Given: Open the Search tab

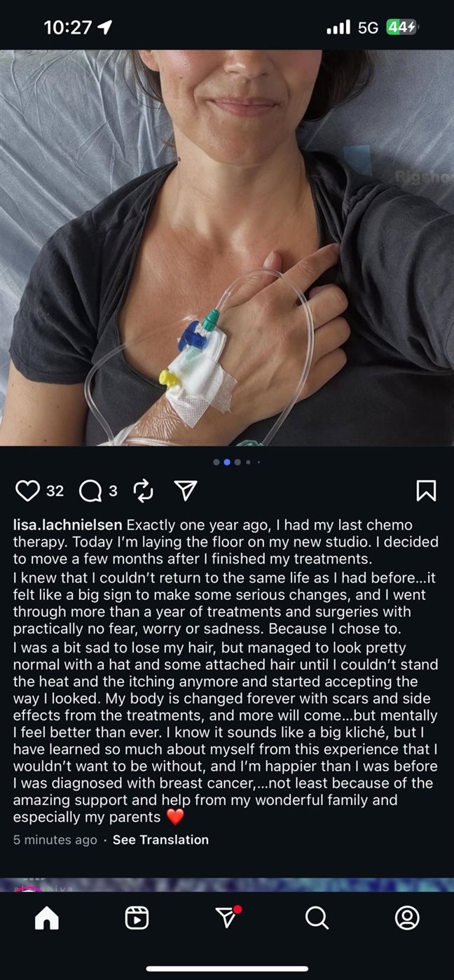Looking at the screenshot, I should click(x=317, y=917).
